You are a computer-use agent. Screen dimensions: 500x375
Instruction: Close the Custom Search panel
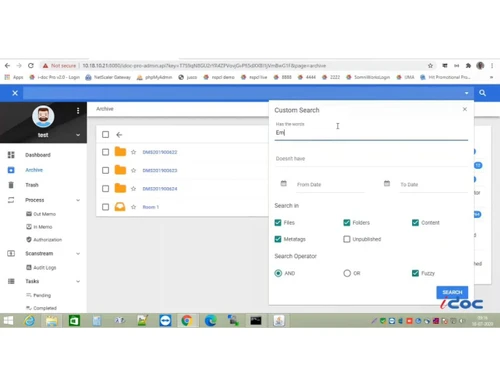[x=465, y=109]
